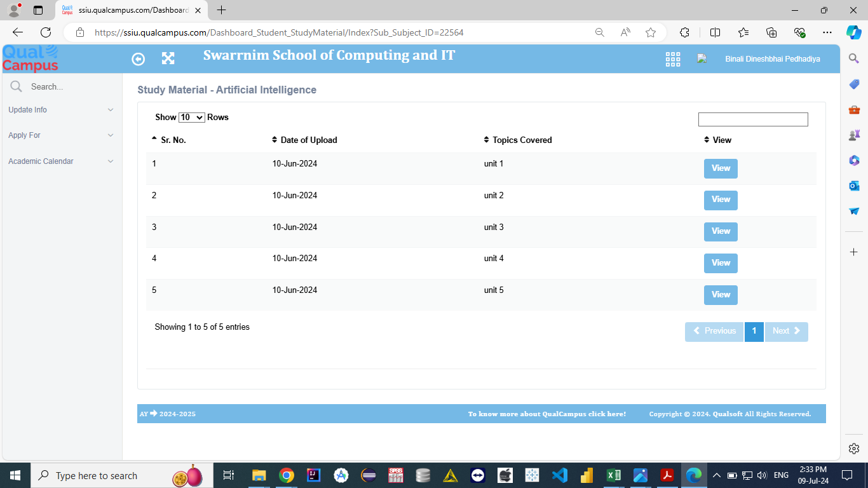This screenshot has height=488, width=868.
Task: Refresh the page with reload icon
Action: pyautogui.click(x=46, y=32)
